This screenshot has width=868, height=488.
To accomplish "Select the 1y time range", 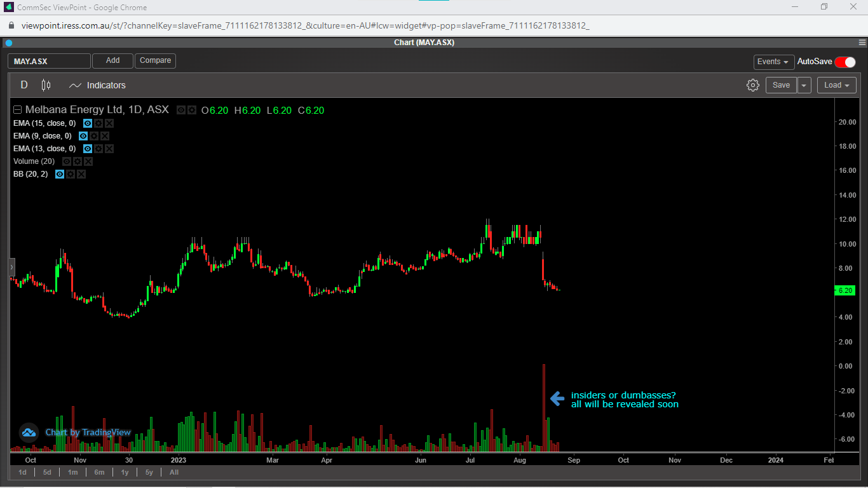I will point(125,472).
